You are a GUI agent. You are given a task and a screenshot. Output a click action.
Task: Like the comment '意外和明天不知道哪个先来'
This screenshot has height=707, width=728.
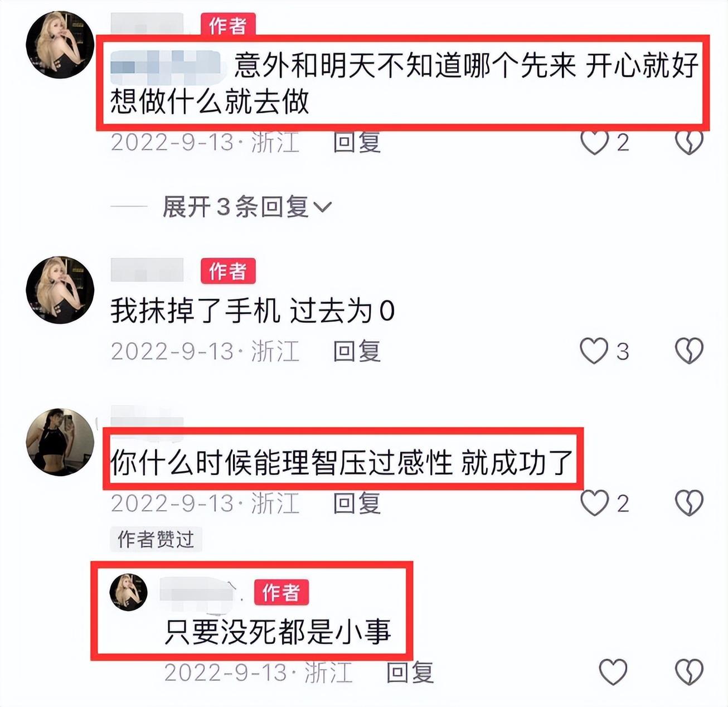tap(594, 143)
